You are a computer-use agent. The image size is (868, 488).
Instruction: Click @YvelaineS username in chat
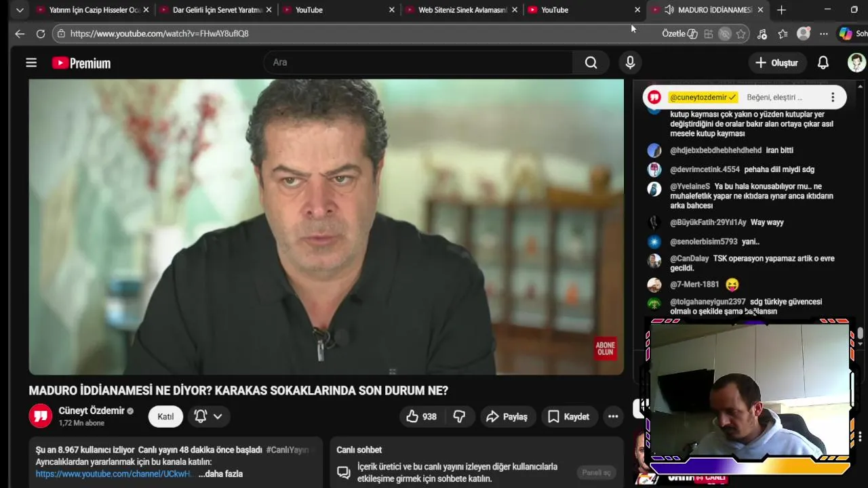pyautogui.click(x=690, y=186)
